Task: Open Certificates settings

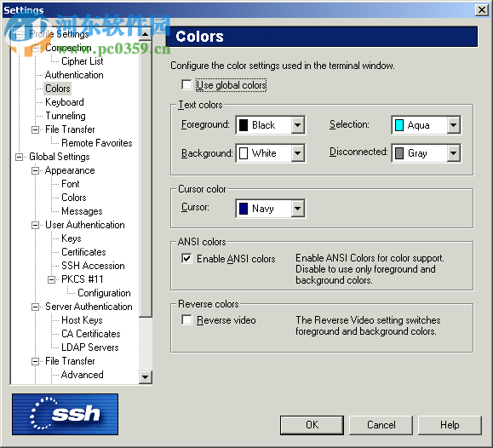Action: 83,252
